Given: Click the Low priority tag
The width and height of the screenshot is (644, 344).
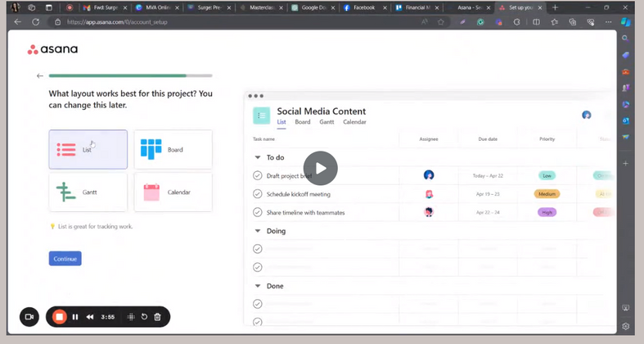Looking at the screenshot, I should pos(547,175).
